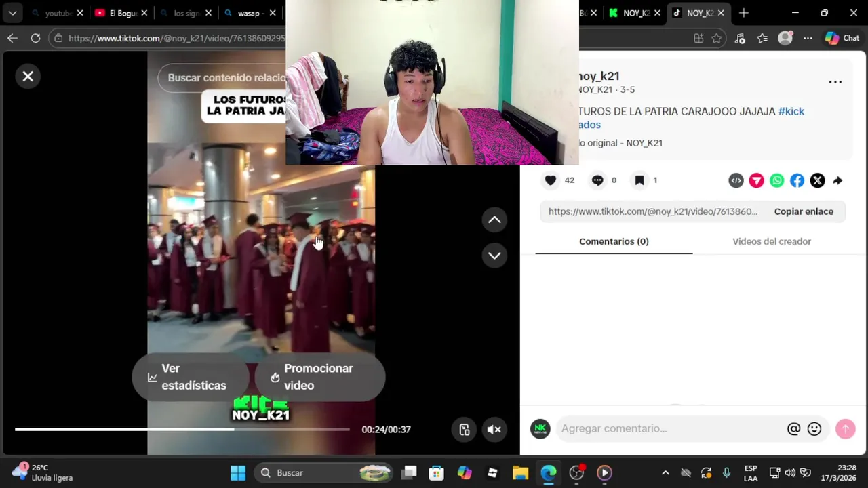Add this page to favorites star
Screen dimensions: 868x488
click(717, 39)
